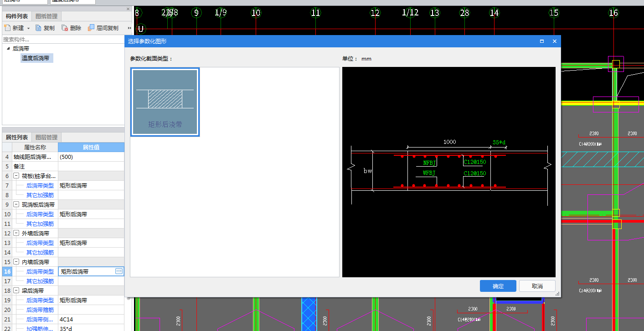Select row 13's 矩形后浇带 value
The width and height of the screenshot is (644, 331).
(x=91, y=243)
